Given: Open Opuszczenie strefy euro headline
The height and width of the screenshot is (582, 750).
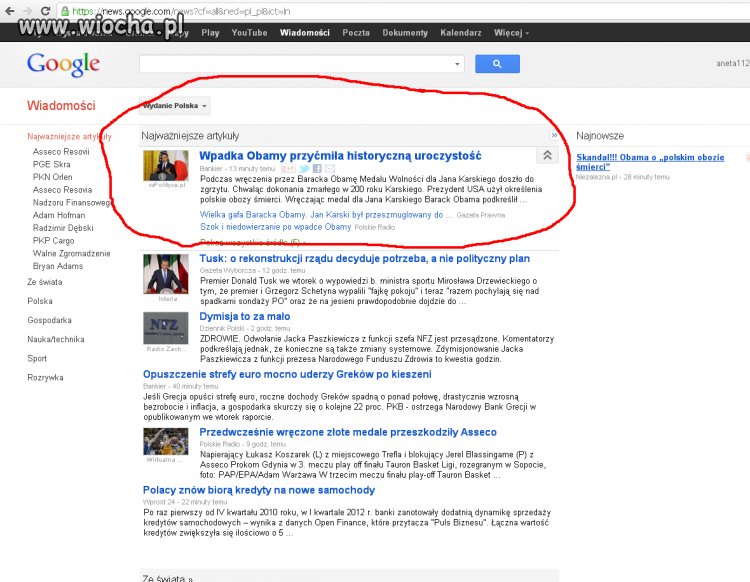Looking at the screenshot, I should coord(287,374).
